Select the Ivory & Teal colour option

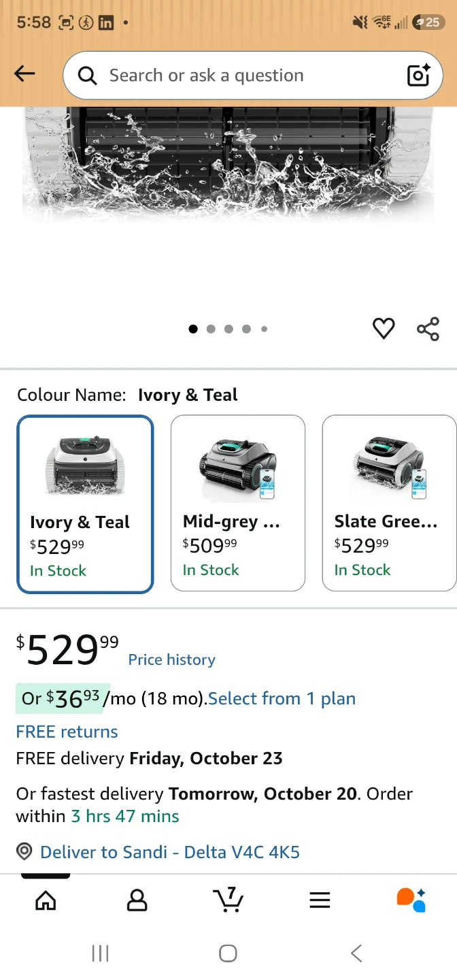pos(85,504)
